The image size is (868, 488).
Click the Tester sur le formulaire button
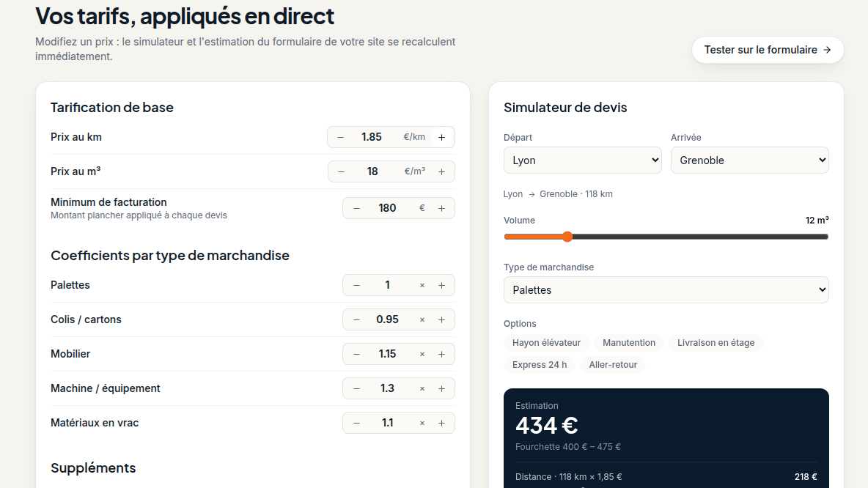click(x=768, y=50)
